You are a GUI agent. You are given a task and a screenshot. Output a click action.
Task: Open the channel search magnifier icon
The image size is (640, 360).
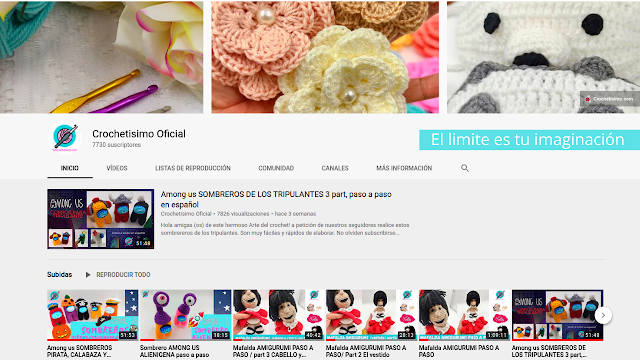click(x=464, y=168)
